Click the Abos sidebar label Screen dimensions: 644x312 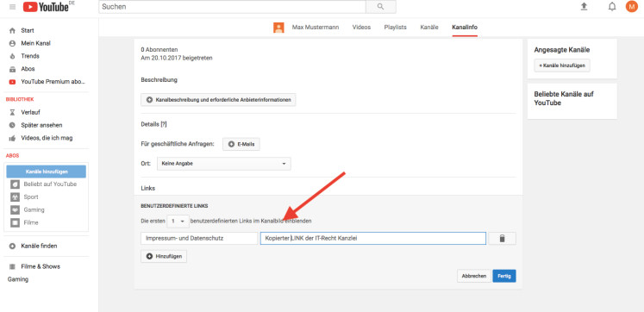click(x=28, y=69)
